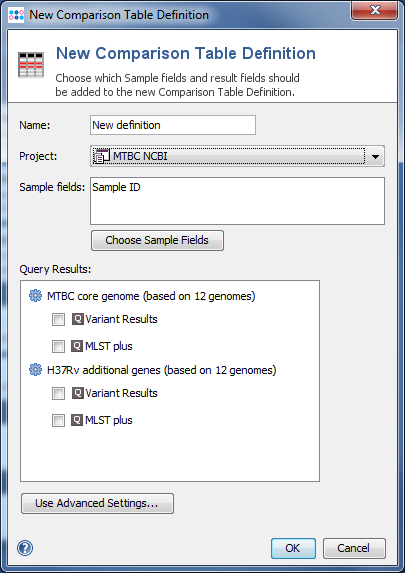Screen dimensions: 405x573
Task: Tick Variant Results under H37Rv additional genes
Action: (x=58, y=394)
